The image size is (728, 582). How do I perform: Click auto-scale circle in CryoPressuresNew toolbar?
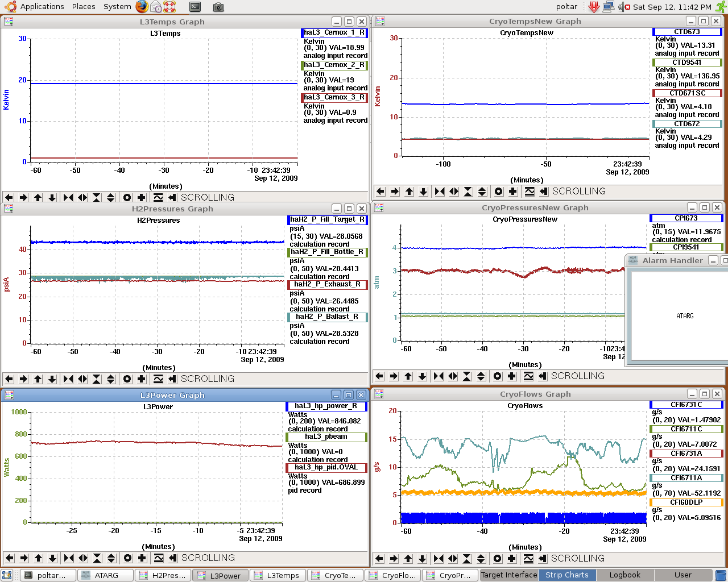498,376
